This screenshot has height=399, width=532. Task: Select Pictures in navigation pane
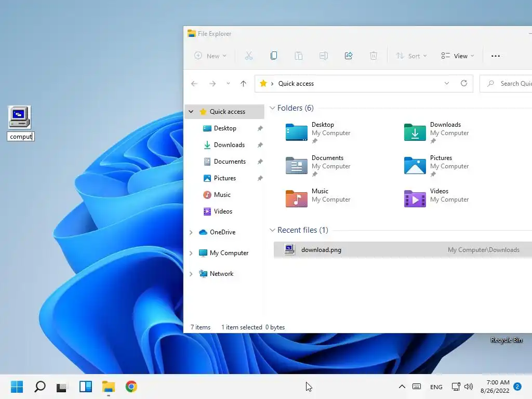coord(224,178)
